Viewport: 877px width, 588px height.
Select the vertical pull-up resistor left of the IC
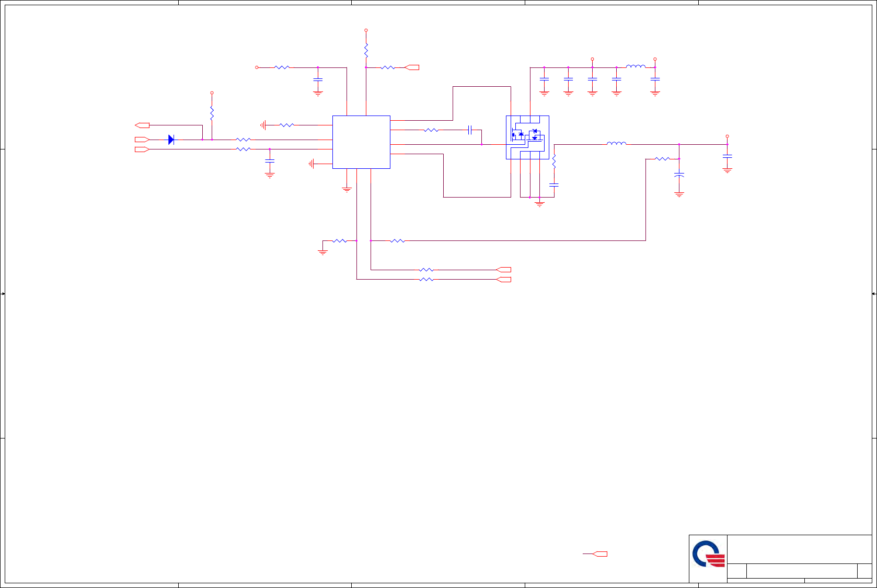pos(212,113)
